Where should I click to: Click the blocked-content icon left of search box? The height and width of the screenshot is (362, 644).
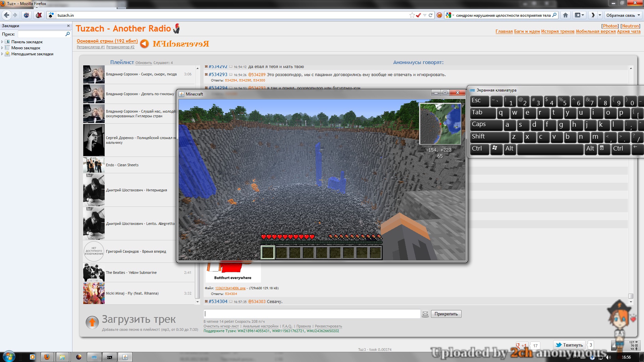[439, 15]
